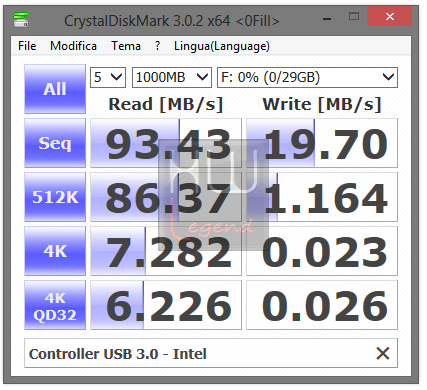Close the CrystalDiskMark window
Viewport: 427px width, 390px height.
(389, 16)
